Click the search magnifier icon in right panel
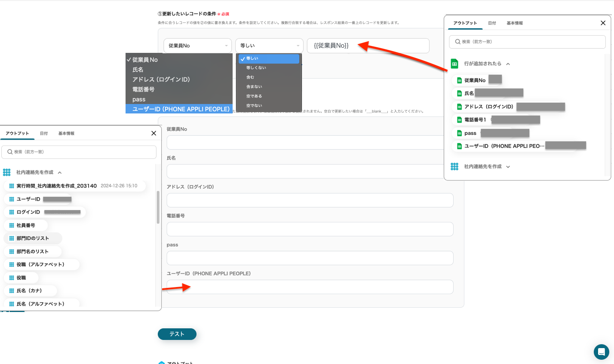 (457, 42)
